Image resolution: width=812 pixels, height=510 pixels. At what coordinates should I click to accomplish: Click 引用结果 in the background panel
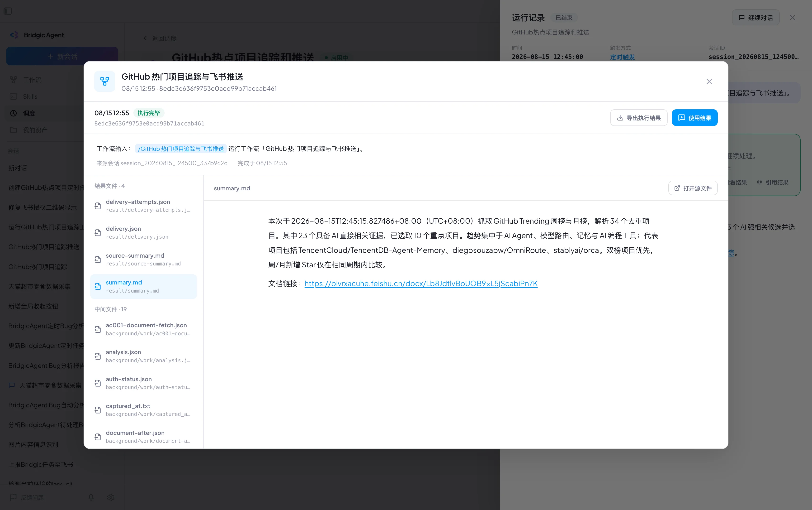773,183
